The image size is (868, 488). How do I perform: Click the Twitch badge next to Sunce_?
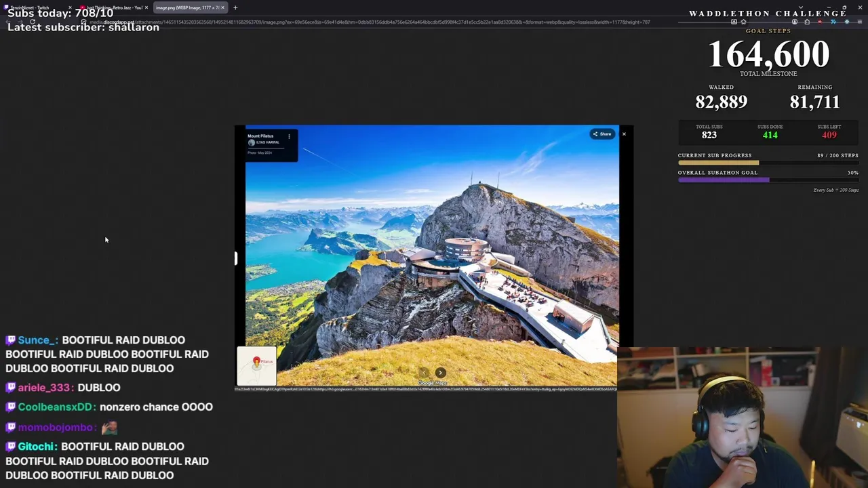click(x=10, y=340)
